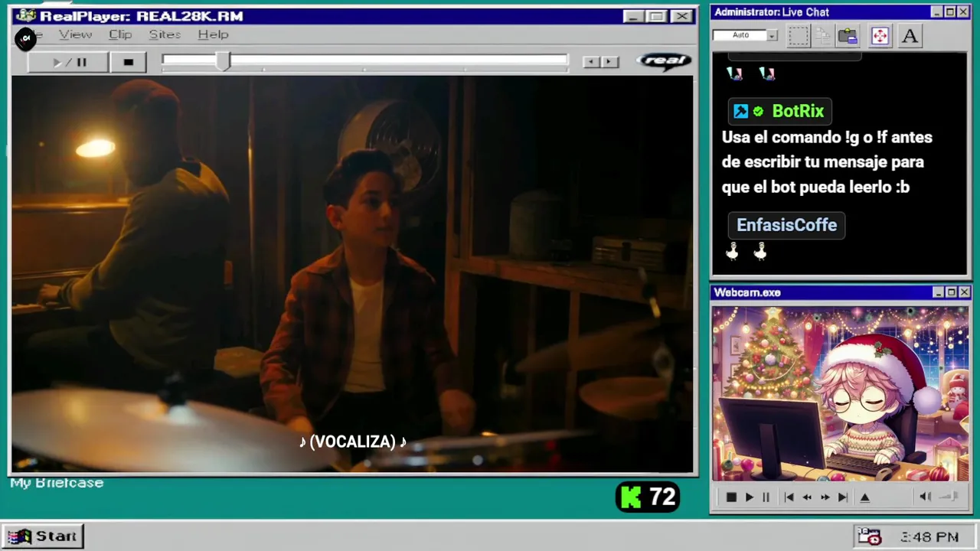Click the volume slider in Webcam.exe

(x=949, y=497)
